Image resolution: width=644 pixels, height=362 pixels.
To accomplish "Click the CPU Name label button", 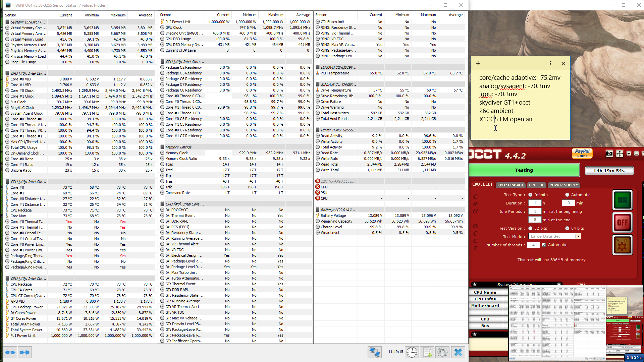I will [x=485, y=292].
